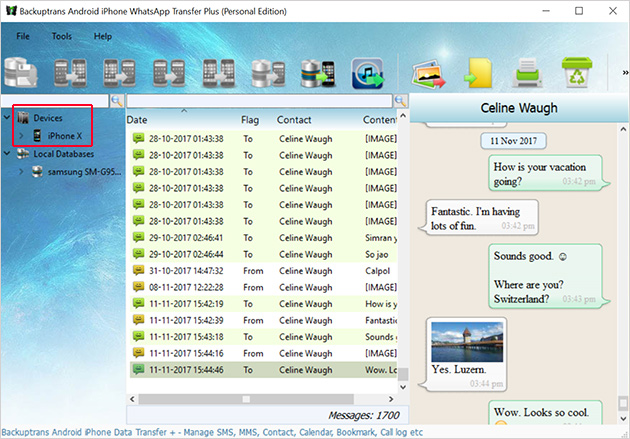Click the message list search magnifier

tap(401, 100)
